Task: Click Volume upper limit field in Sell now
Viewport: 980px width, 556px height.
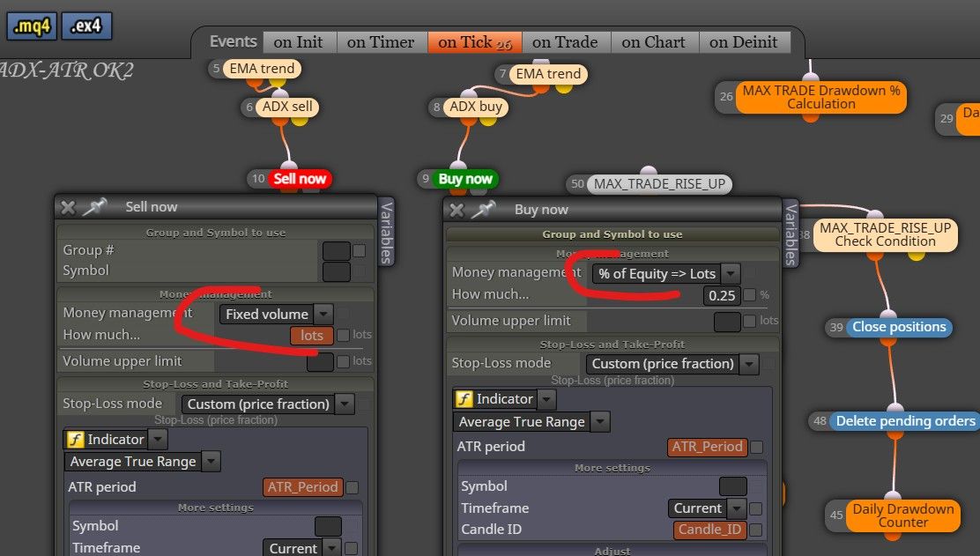Action: point(320,361)
